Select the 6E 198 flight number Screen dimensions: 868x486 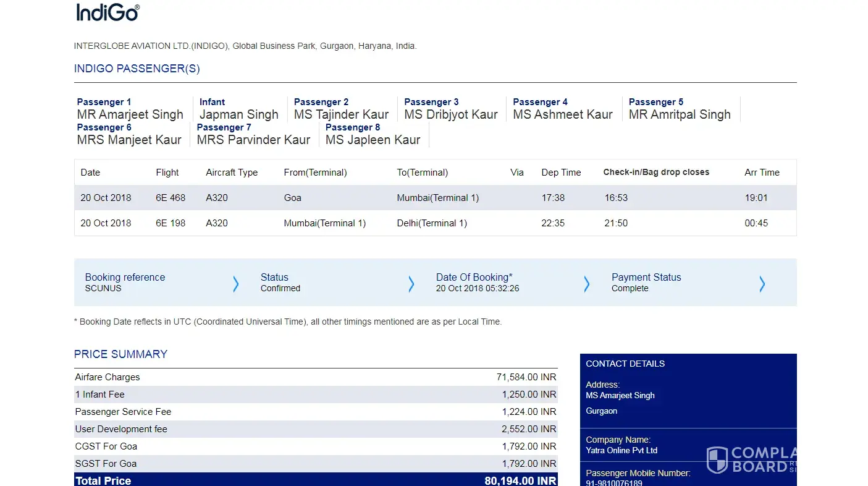(x=171, y=223)
